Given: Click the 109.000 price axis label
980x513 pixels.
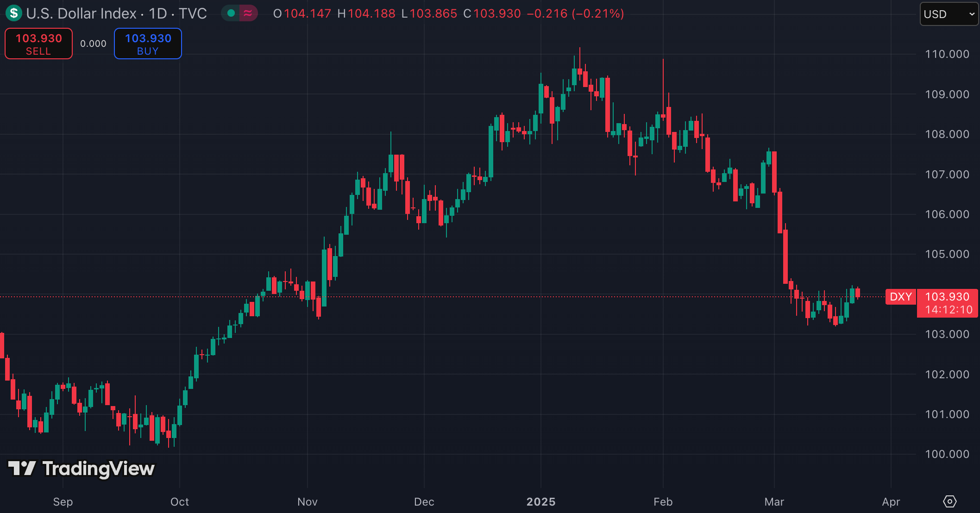Looking at the screenshot, I should coord(947,94).
